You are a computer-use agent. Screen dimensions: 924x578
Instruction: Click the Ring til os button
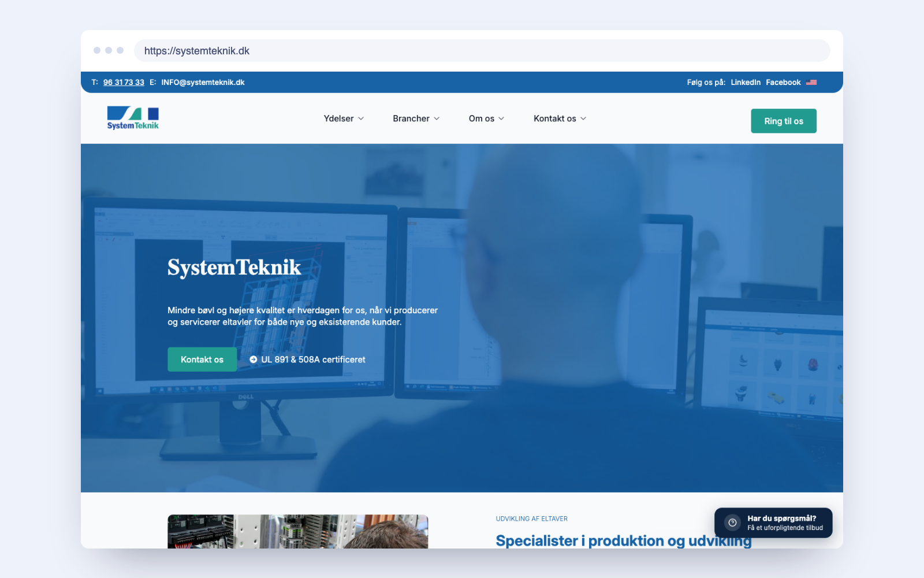(x=784, y=121)
